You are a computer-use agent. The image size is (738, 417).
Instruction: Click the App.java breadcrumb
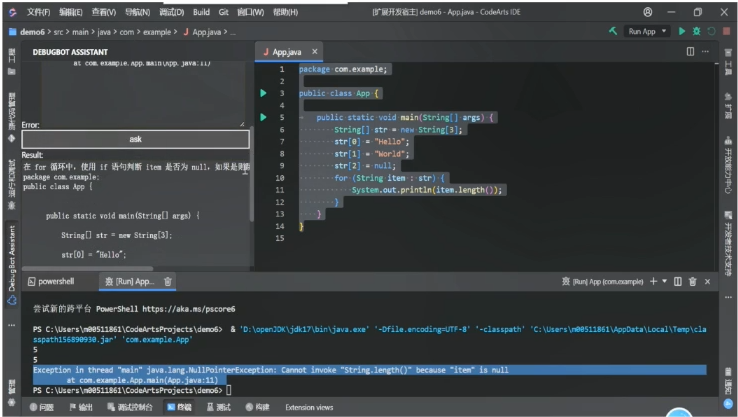point(206,32)
